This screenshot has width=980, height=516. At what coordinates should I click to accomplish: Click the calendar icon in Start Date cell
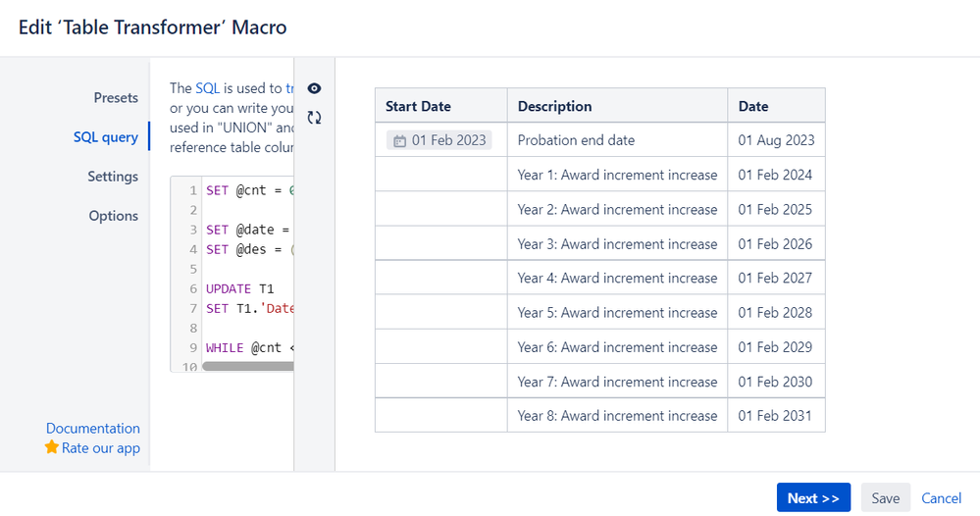(x=399, y=140)
